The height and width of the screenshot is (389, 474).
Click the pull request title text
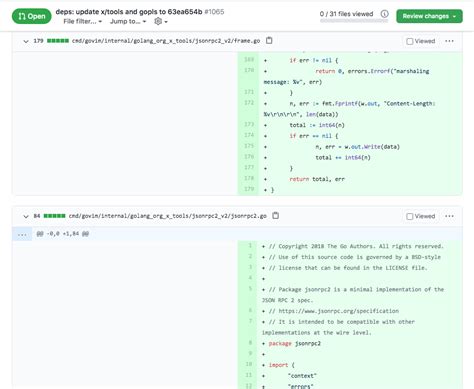coord(129,12)
